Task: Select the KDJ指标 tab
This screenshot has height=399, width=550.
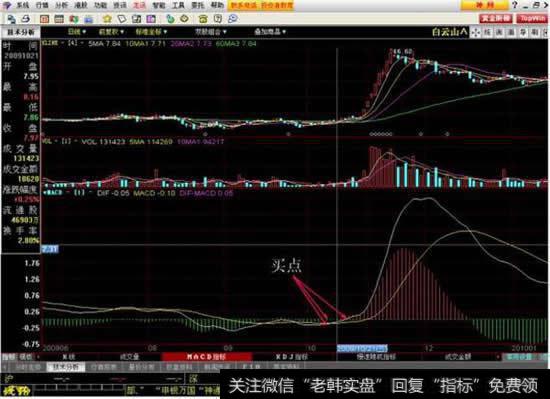Action: pyautogui.click(x=292, y=357)
